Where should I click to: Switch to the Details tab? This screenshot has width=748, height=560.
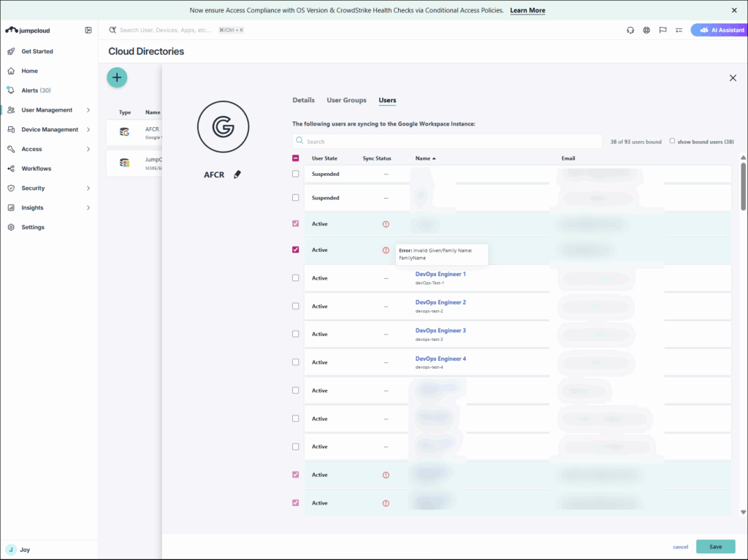(303, 100)
